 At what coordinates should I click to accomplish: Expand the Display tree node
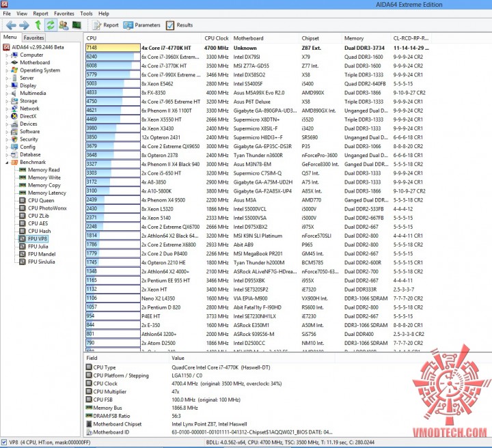pyautogui.click(x=7, y=85)
